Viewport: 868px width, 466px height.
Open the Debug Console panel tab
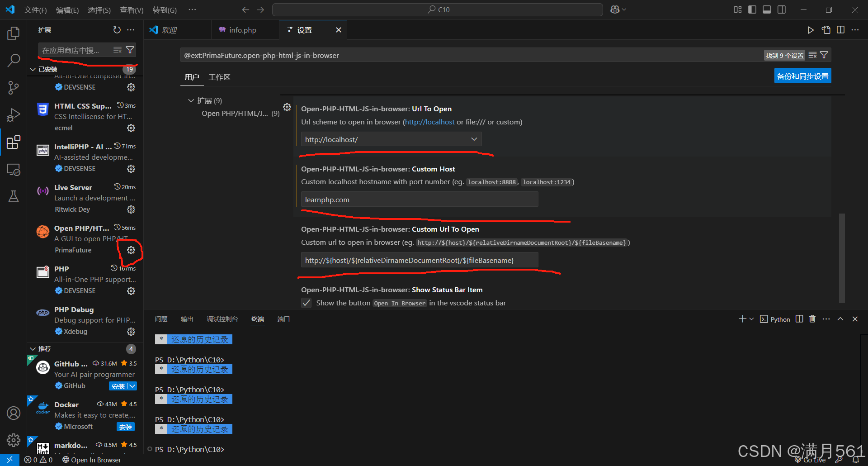coord(222,319)
